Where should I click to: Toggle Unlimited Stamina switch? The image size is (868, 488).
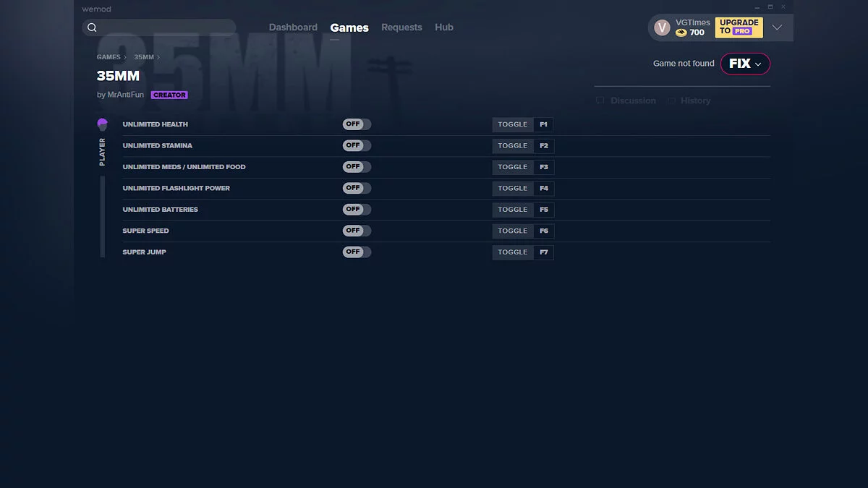point(357,145)
